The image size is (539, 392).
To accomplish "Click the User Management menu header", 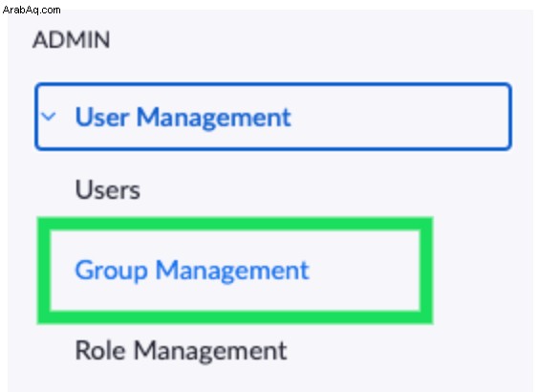I will click(273, 117).
